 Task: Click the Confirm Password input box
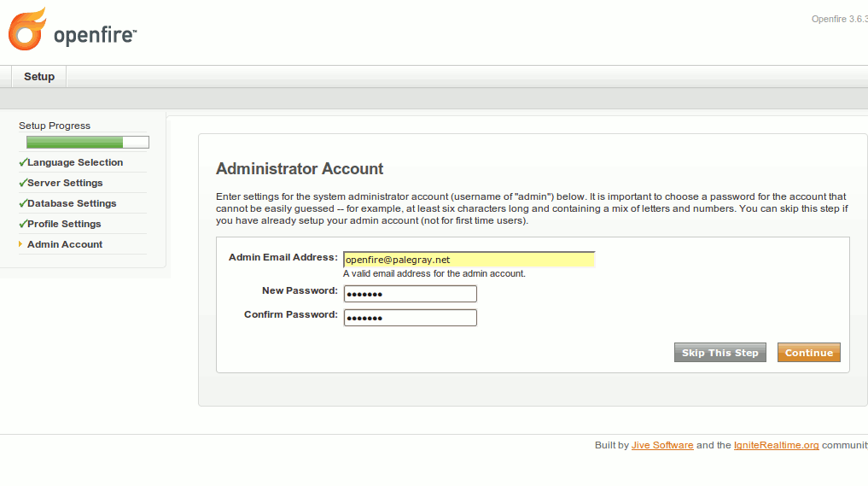[410, 318]
